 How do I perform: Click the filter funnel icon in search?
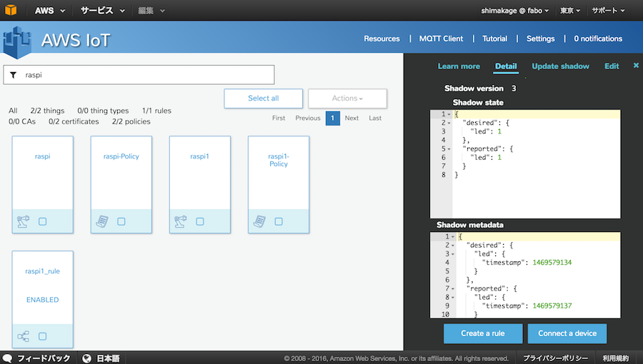(x=13, y=74)
